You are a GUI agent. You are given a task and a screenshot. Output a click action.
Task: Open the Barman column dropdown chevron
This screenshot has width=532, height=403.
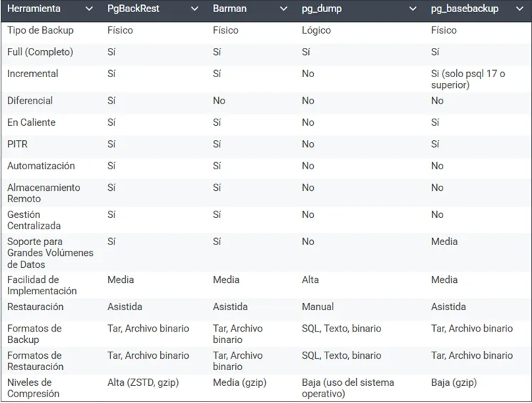(283, 9)
